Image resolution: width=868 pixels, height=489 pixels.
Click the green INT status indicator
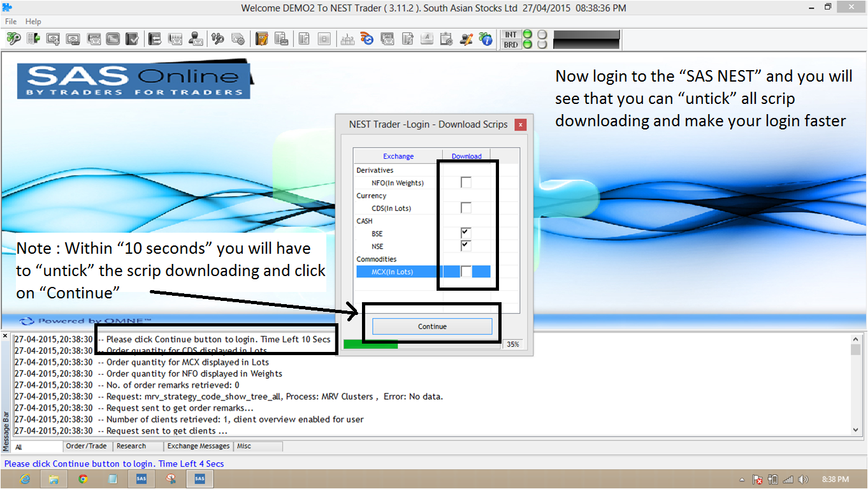[x=527, y=34]
